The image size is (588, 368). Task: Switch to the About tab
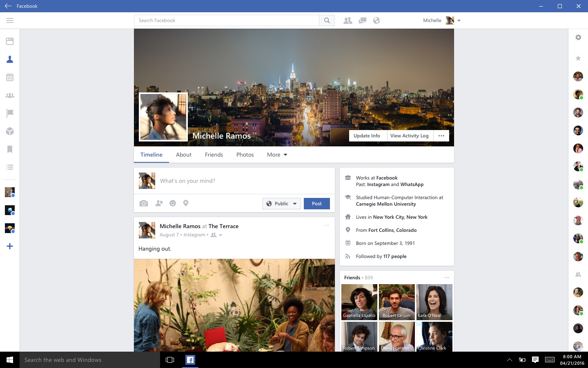(x=184, y=155)
